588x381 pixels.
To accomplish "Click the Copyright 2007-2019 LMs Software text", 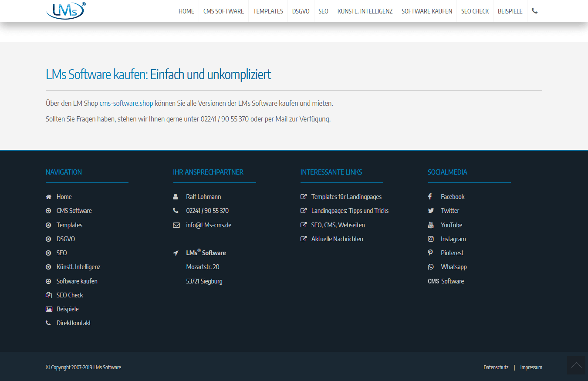I will point(84,368).
